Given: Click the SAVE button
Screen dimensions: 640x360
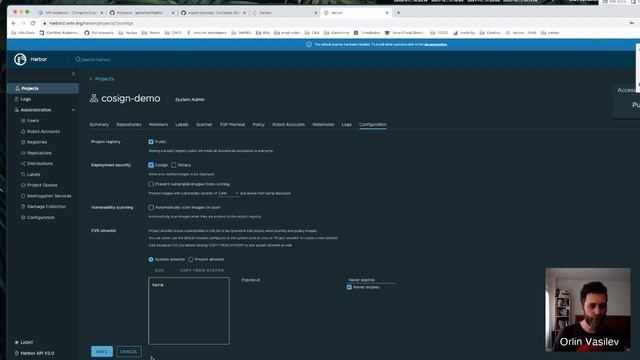Looking at the screenshot, I should 102,351.
